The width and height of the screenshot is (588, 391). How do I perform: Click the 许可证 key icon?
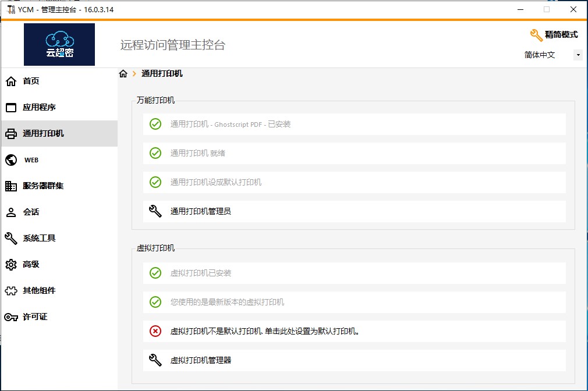tap(11, 317)
